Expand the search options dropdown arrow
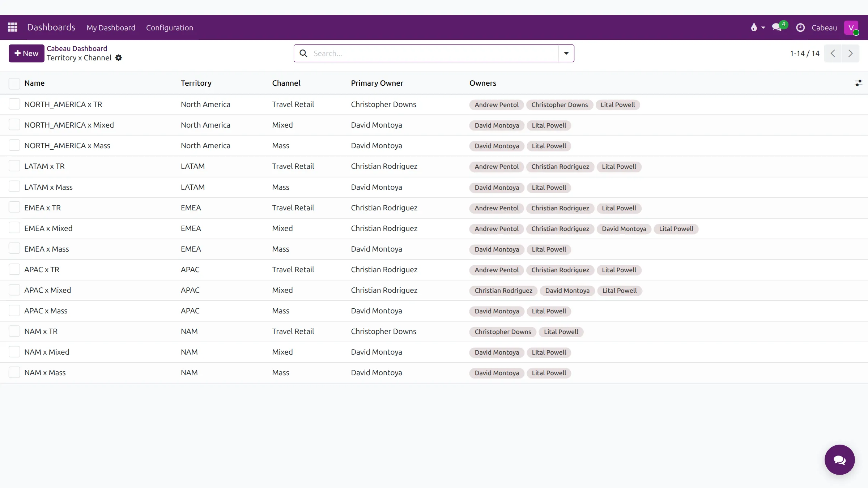 [566, 53]
